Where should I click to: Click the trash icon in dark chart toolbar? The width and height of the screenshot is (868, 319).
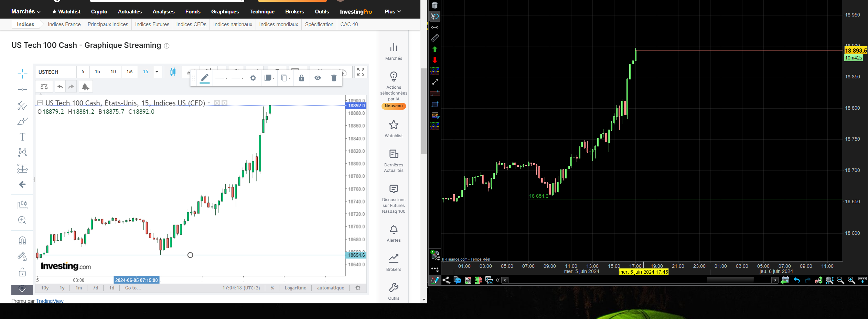tap(435, 5)
